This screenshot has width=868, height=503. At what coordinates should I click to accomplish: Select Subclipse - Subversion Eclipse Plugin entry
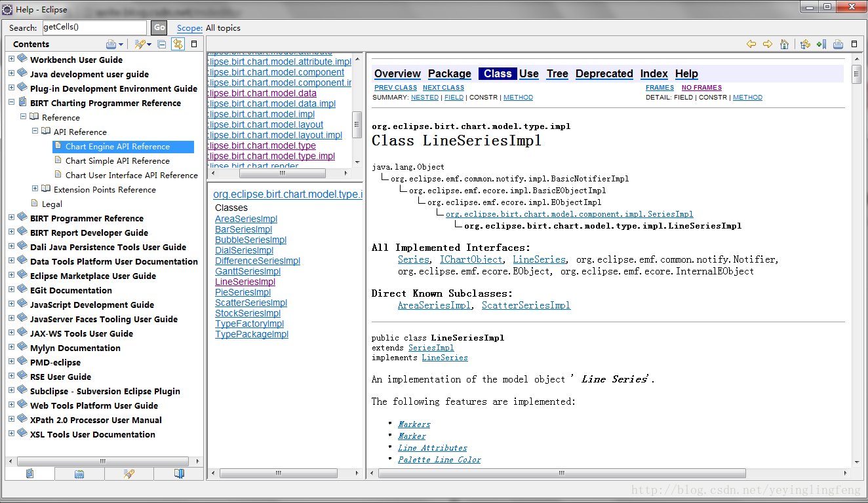[105, 391]
